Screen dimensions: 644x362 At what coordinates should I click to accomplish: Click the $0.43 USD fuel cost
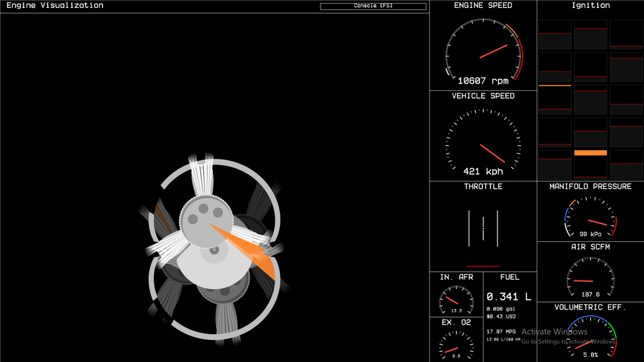point(501,316)
